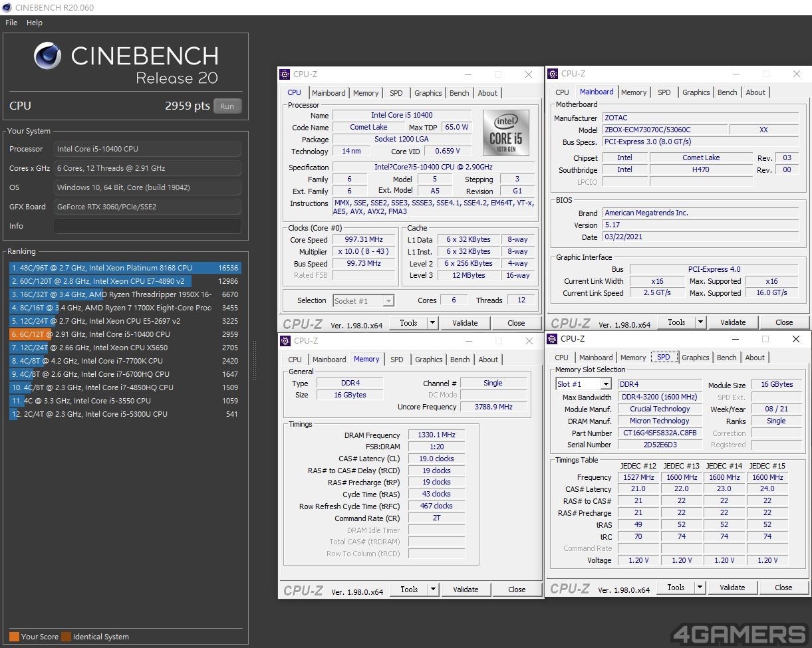Select the Core i7-7700K ranking row

click(125, 361)
